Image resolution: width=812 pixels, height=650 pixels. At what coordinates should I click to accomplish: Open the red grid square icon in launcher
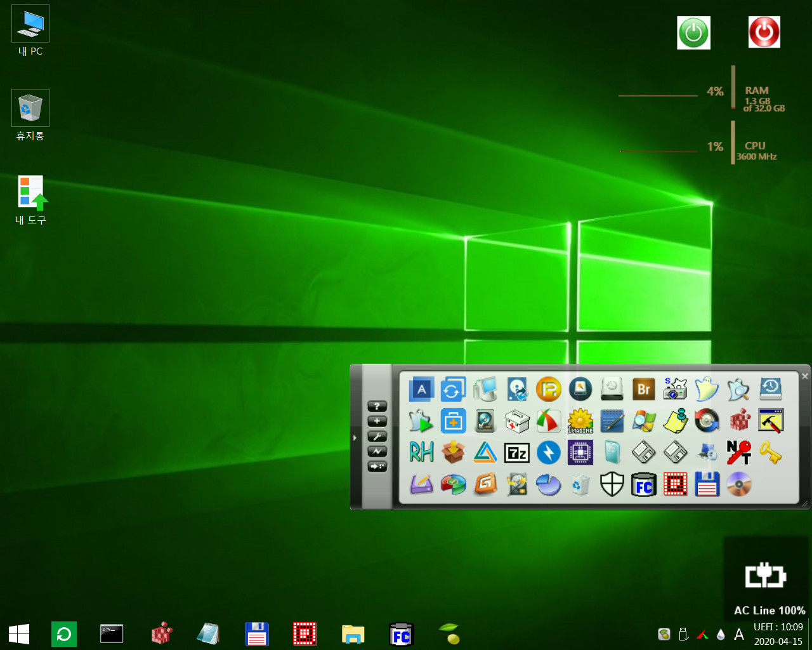tap(675, 484)
